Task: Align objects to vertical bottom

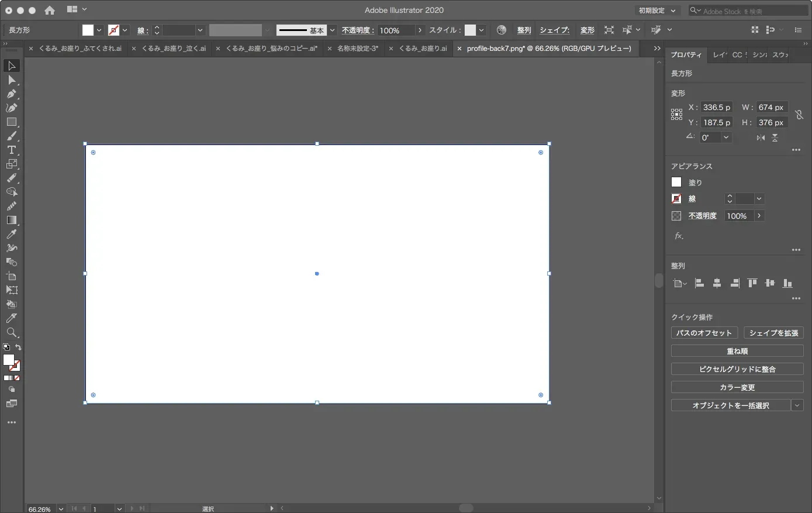Action: click(x=787, y=283)
